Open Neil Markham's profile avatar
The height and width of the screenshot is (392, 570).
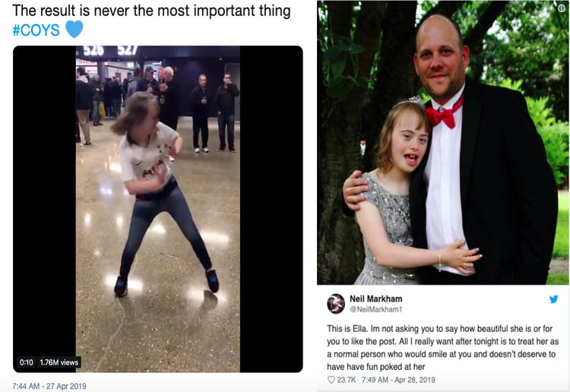click(x=336, y=304)
